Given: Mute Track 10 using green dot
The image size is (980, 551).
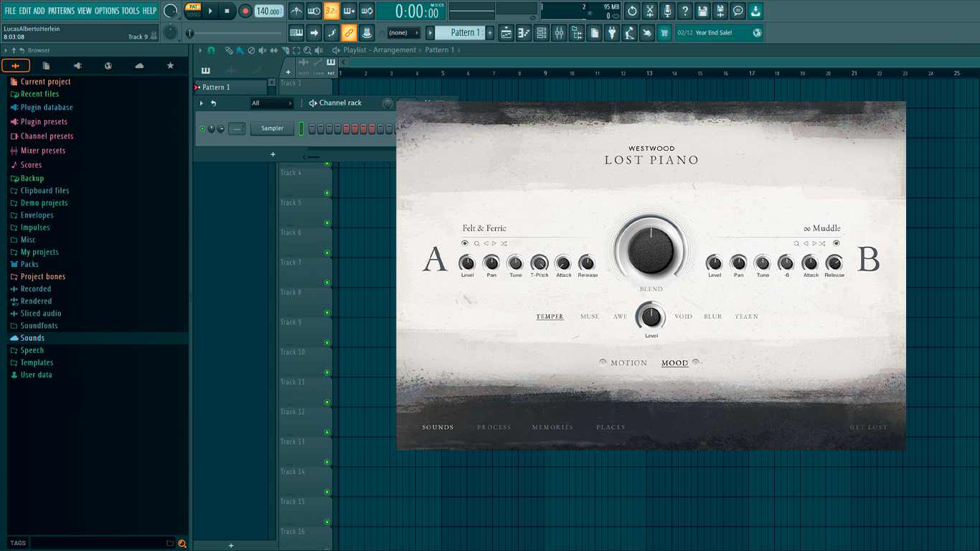Looking at the screenshot, I should point(327,372).
